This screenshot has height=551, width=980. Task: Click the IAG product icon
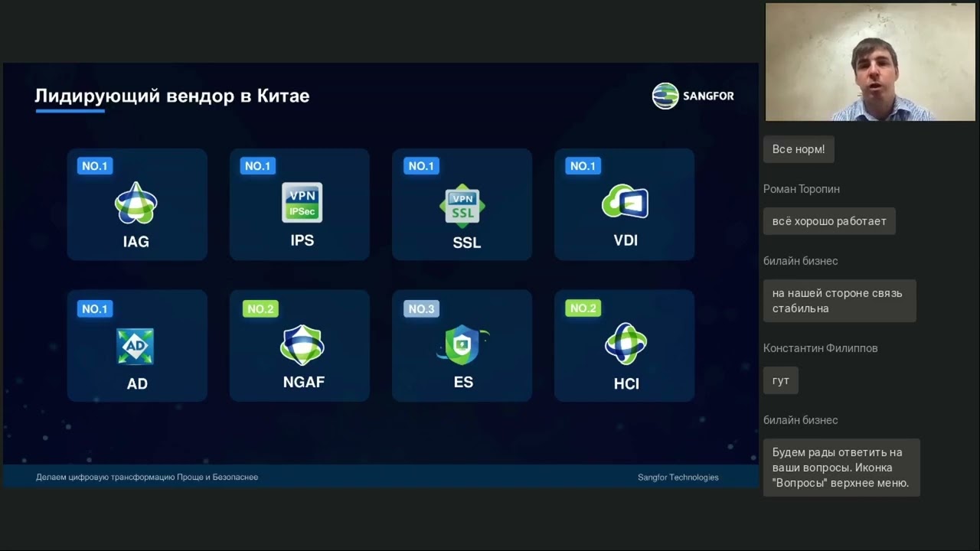136,203
